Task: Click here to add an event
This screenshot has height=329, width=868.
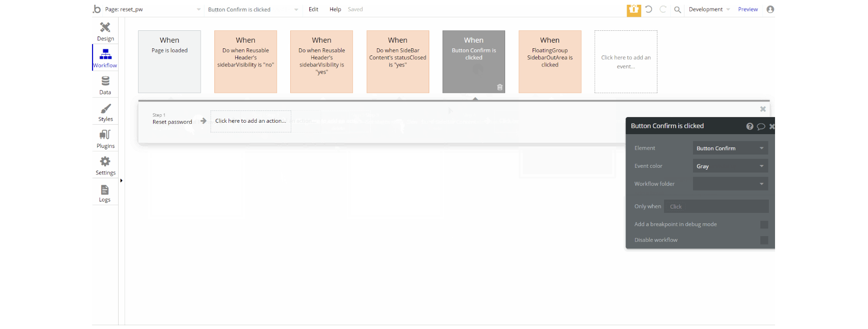Action: [x=626, y=62]
